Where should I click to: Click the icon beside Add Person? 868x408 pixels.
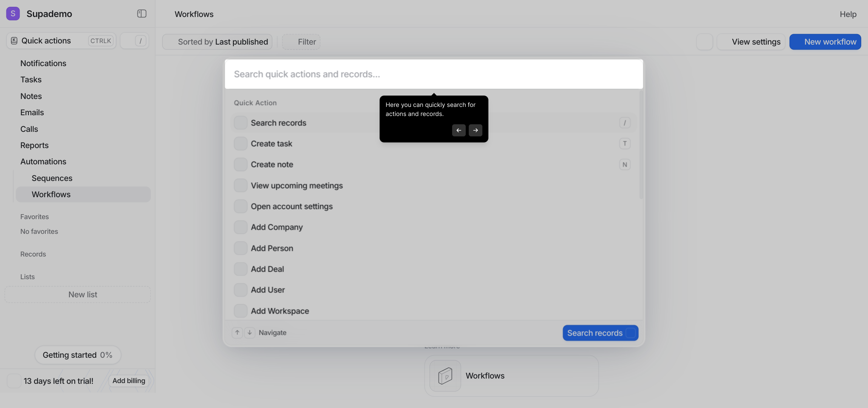pos(240,248)
